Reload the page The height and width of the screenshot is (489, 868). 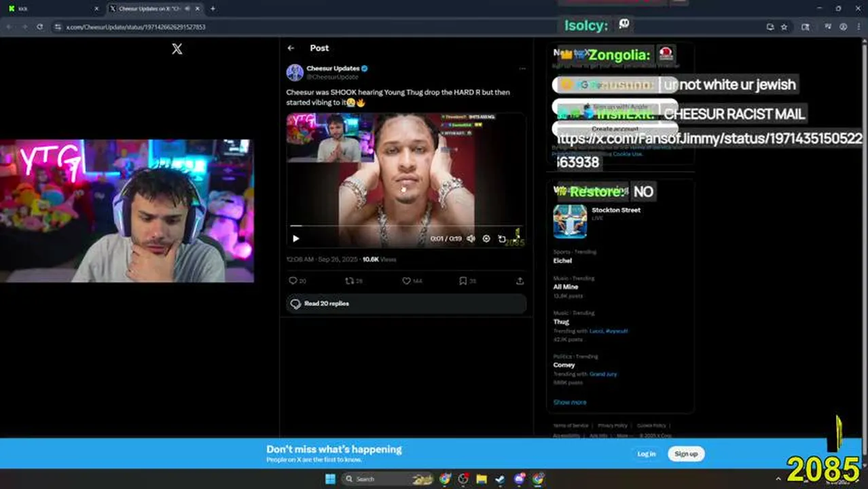[x=40, y=27]
